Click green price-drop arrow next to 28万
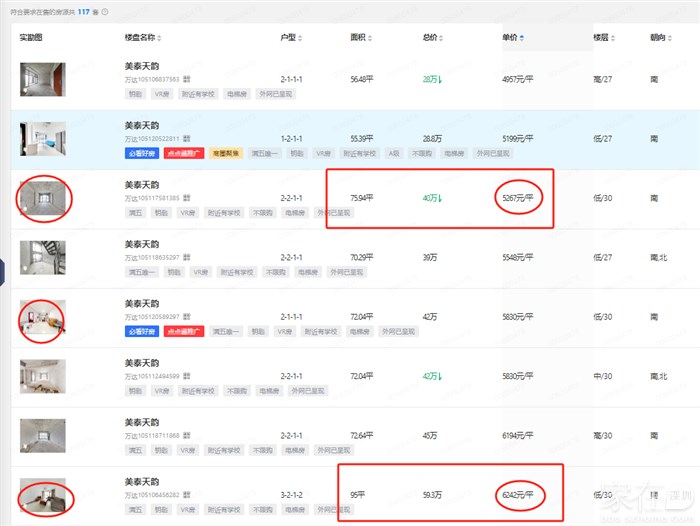 coord(441,79)
